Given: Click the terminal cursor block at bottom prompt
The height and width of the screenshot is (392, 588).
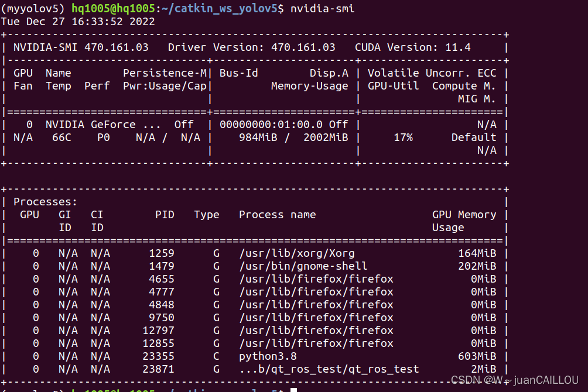Looking at the screenshot, I should pyautogui.click(x=293, y=390).
